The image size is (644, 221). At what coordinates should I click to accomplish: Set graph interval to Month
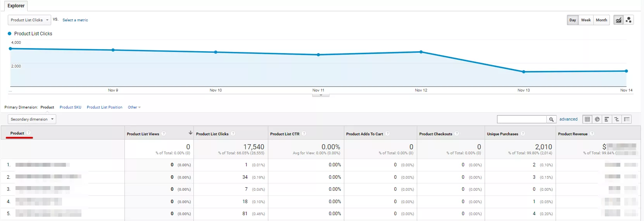tap(601, 20)
